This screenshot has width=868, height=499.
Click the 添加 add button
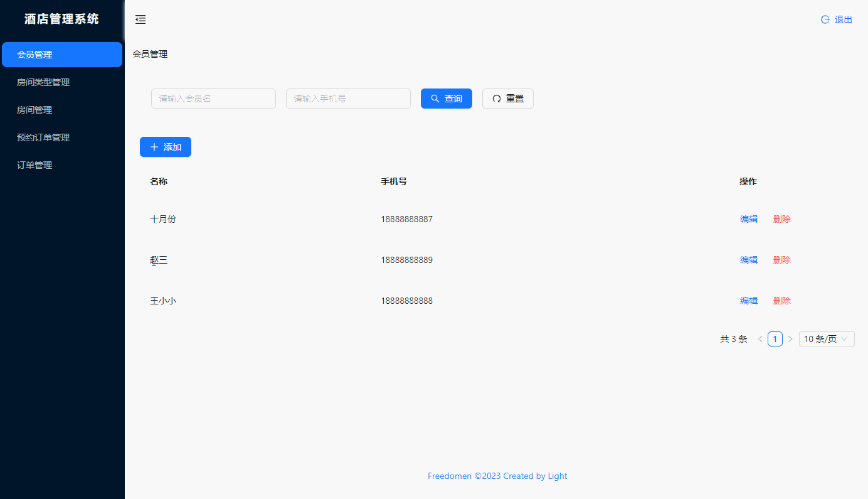coord(166,147)
